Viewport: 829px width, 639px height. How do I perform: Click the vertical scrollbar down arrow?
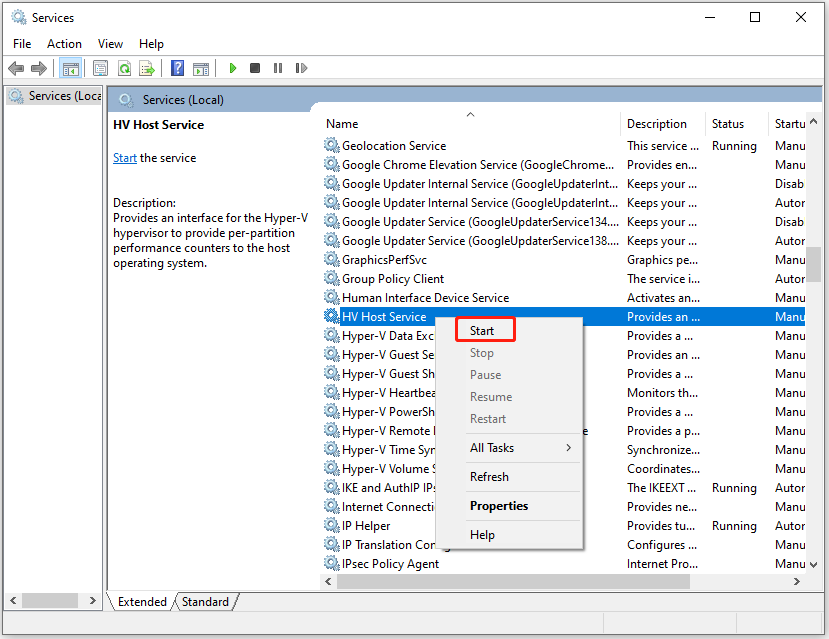[x=815, y=565]
